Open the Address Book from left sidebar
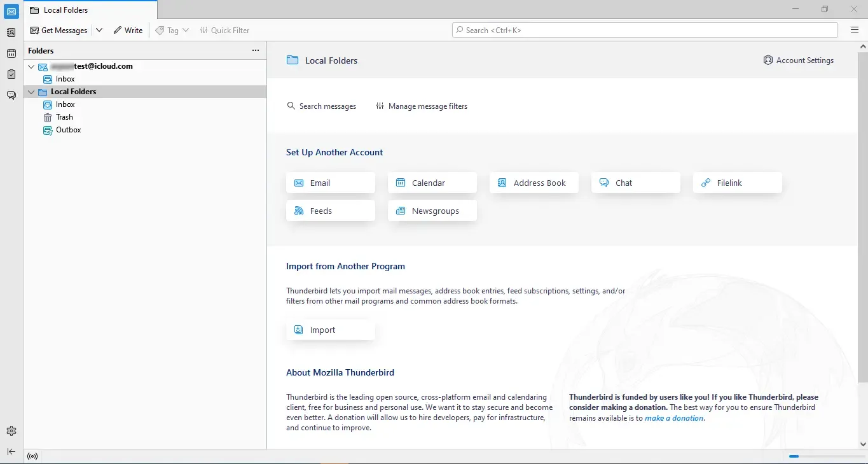The width and height of the screenshot is (868, 464). coord(11,32)
